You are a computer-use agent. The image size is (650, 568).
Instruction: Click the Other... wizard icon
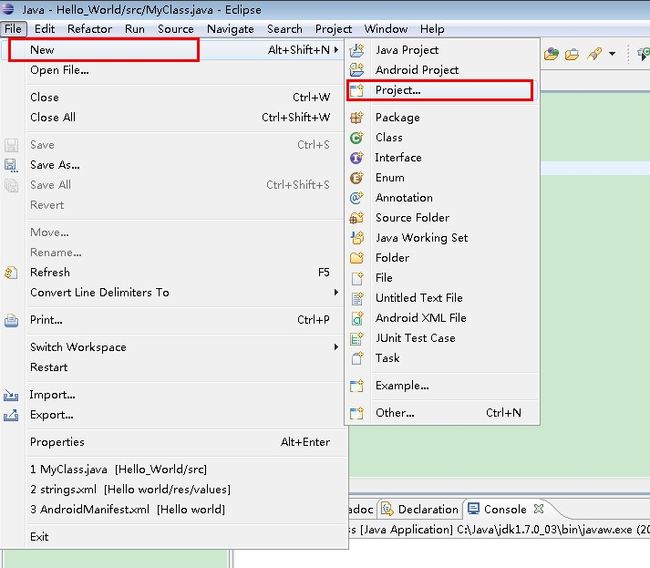pos(357,413)
